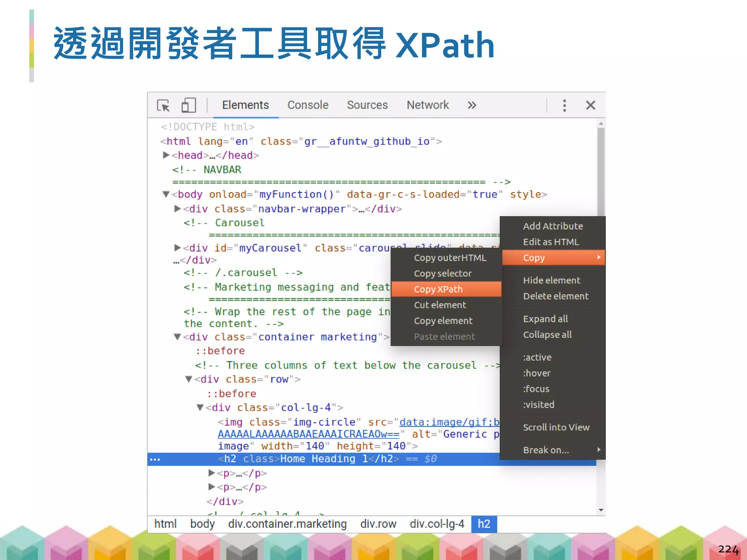Open the Break on submenu arrow
The width and height of the screenshot is (747, 560).
click(x=599, y=450)
